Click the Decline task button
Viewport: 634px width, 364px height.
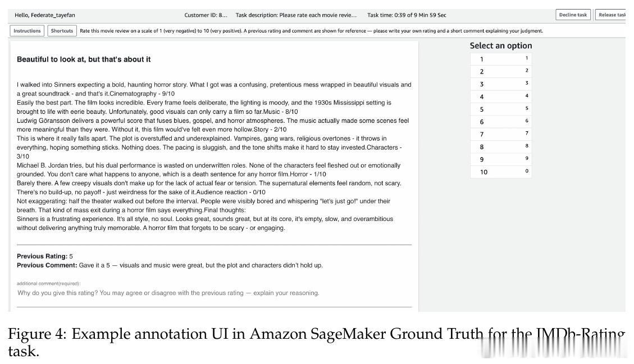point(573,15)
